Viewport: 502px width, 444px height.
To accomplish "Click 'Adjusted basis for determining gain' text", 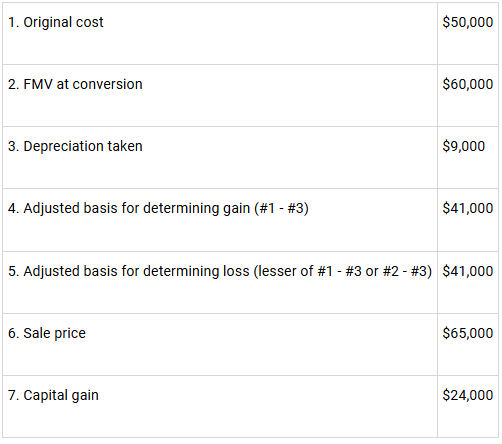I will coord(136,208).
